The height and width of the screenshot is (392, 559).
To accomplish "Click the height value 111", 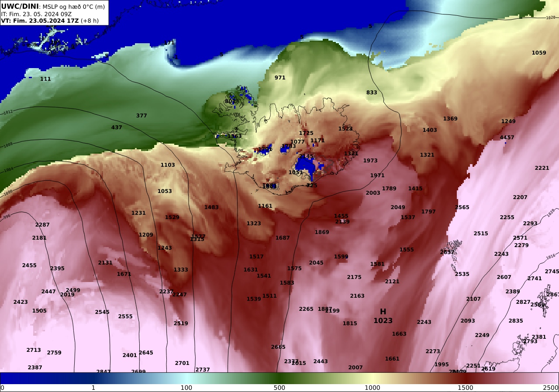I will (45, 79).
